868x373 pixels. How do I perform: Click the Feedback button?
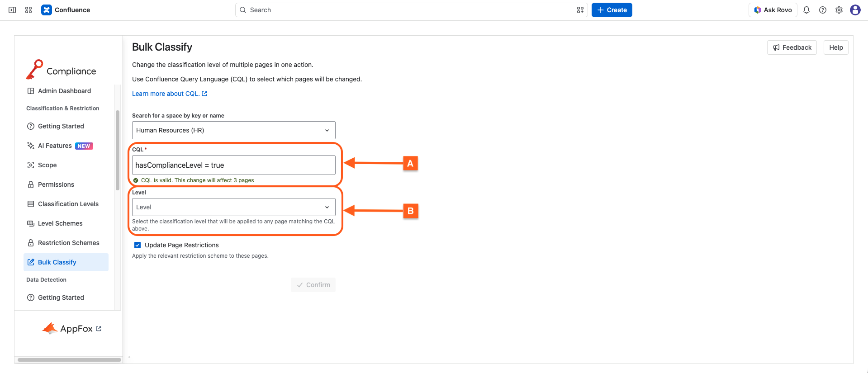[x=792, y=47]
